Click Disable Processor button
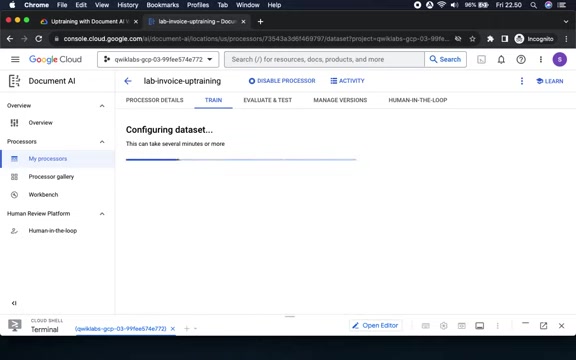Viewport: 576px width, 360px height. (x=282, y=81)
